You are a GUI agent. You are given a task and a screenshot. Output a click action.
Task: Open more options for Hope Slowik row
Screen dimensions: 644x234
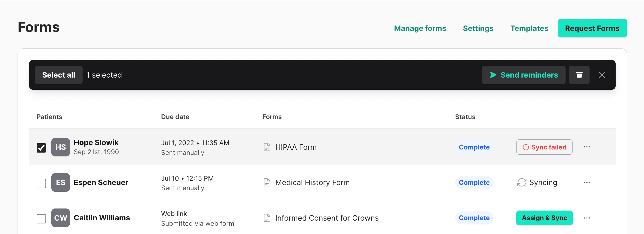587,147
